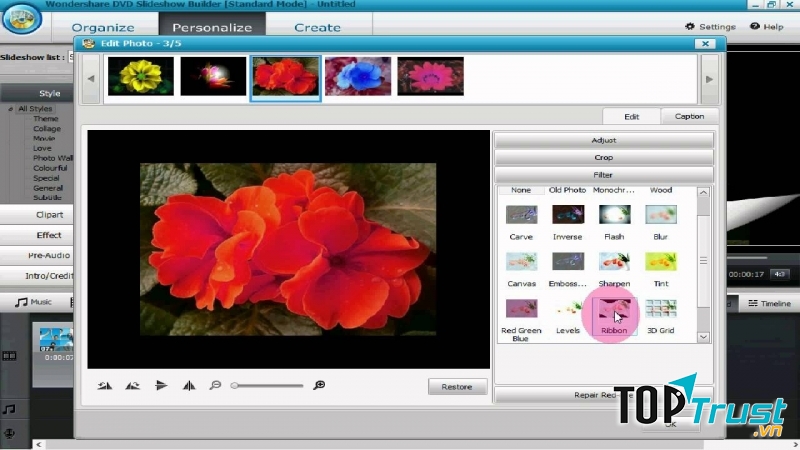Switch to the Create tab
Screen dimensions: 800x450
(x=317, y=28)
